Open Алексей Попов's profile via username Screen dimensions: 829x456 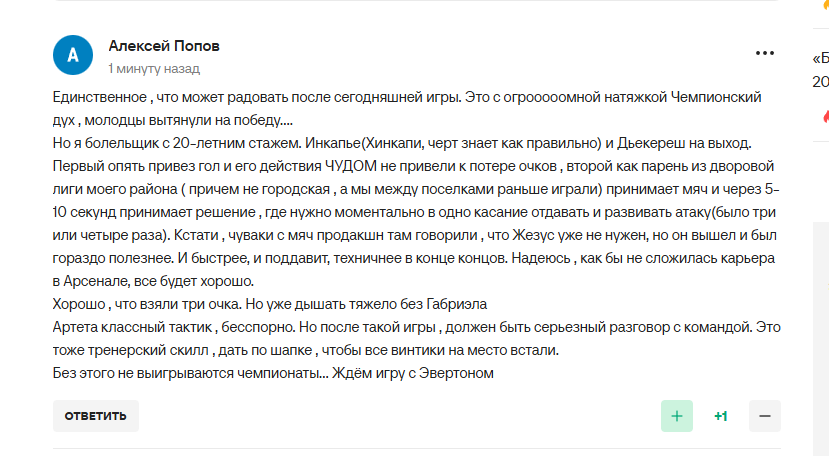(x=164, y=46)
